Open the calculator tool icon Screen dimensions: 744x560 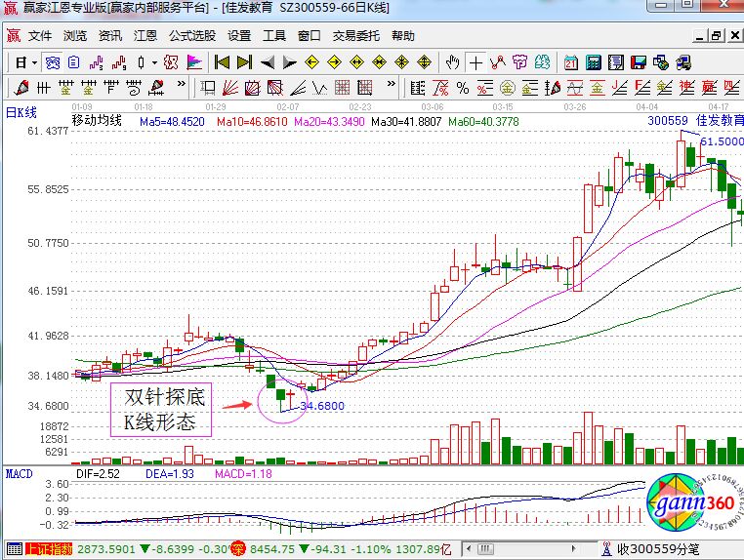[594, 62]
